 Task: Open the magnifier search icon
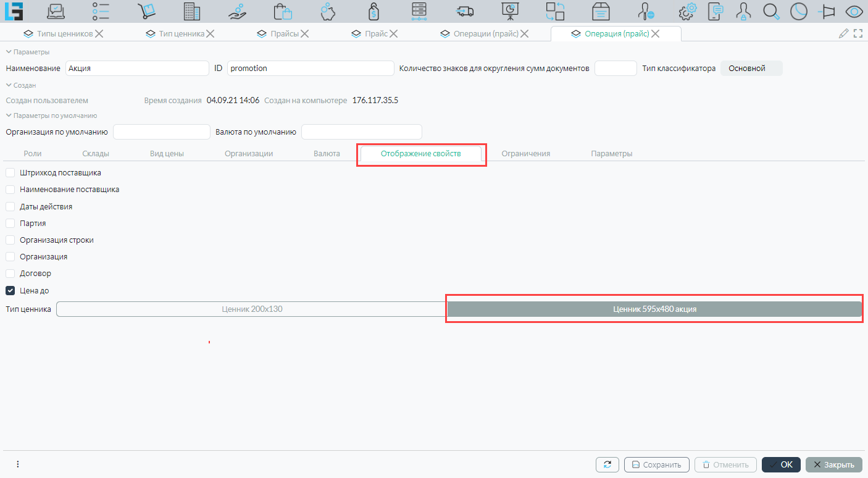[x=770, y=11]
